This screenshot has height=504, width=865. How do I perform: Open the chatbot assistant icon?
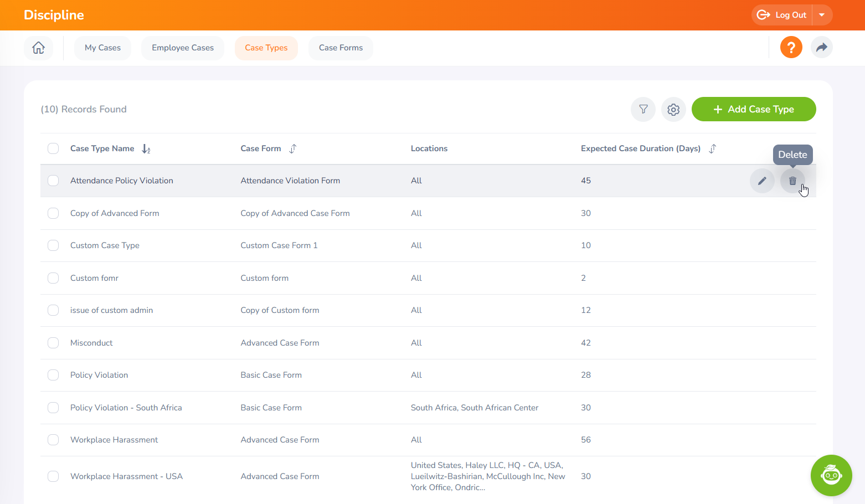[831, 475]
